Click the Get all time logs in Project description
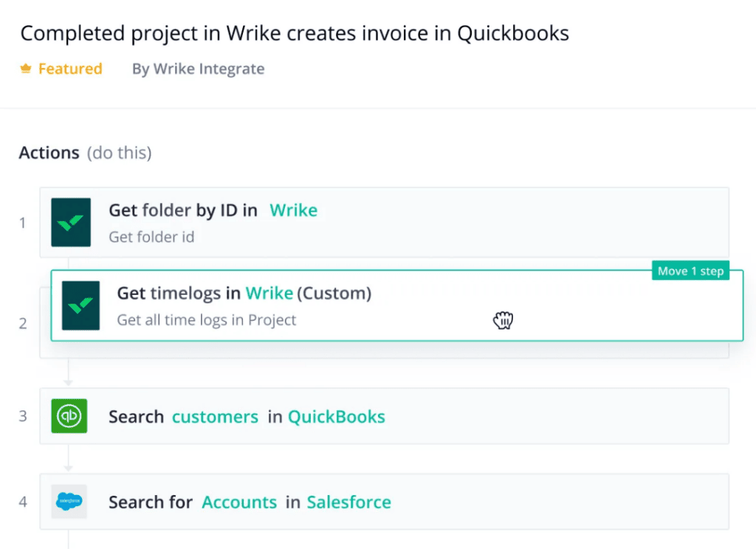The width and height of the screenshot is (756, 549). 207,320
